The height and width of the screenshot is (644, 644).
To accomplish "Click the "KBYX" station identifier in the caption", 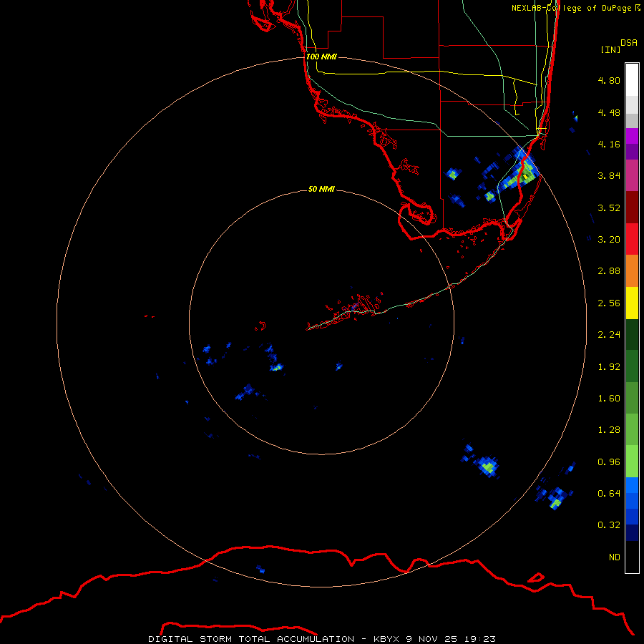I will (386, 639).
